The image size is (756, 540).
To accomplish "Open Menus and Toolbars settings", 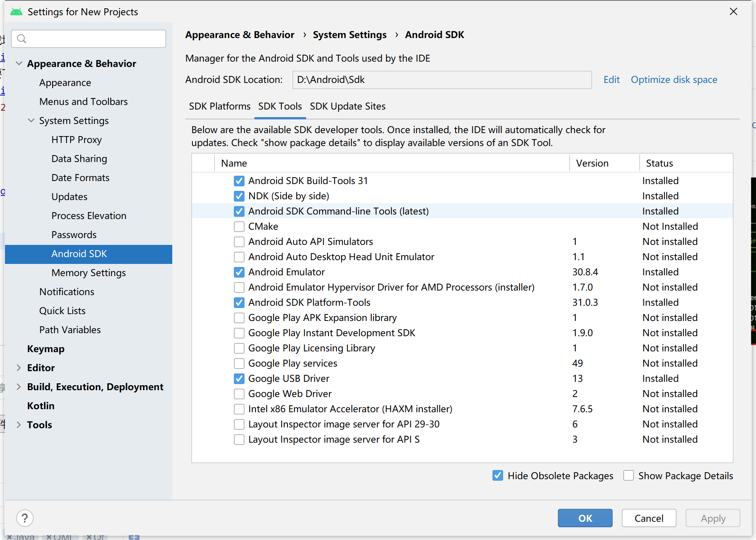I will (x=83, y=102).
